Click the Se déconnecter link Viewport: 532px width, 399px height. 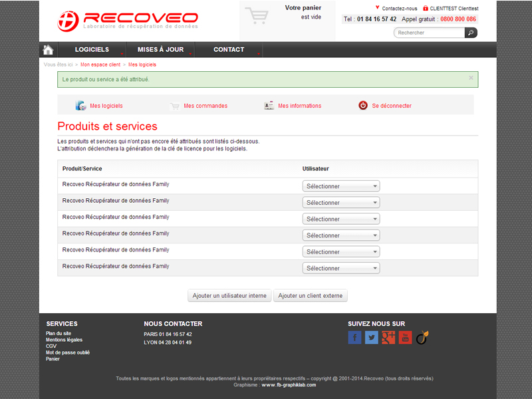click(392, 106)
